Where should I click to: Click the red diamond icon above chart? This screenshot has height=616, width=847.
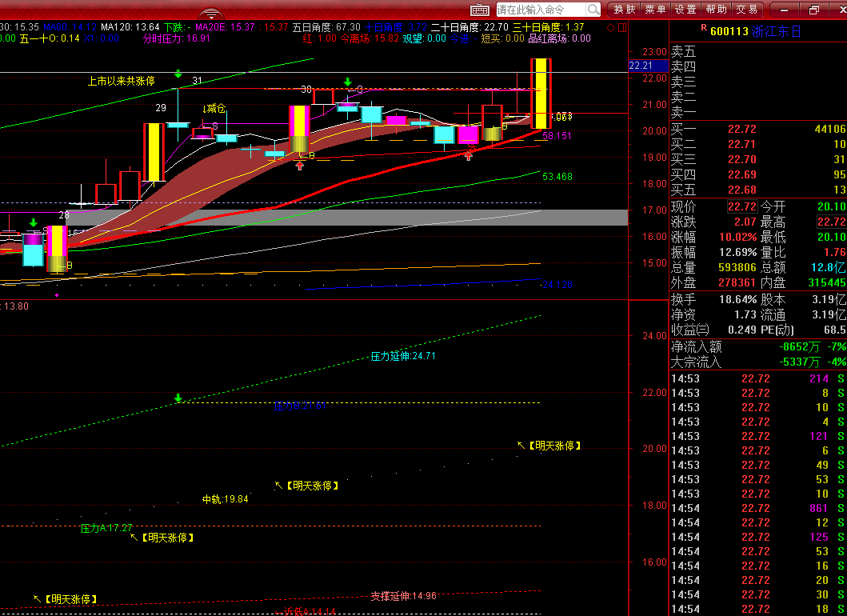click(x=610, y=27)
